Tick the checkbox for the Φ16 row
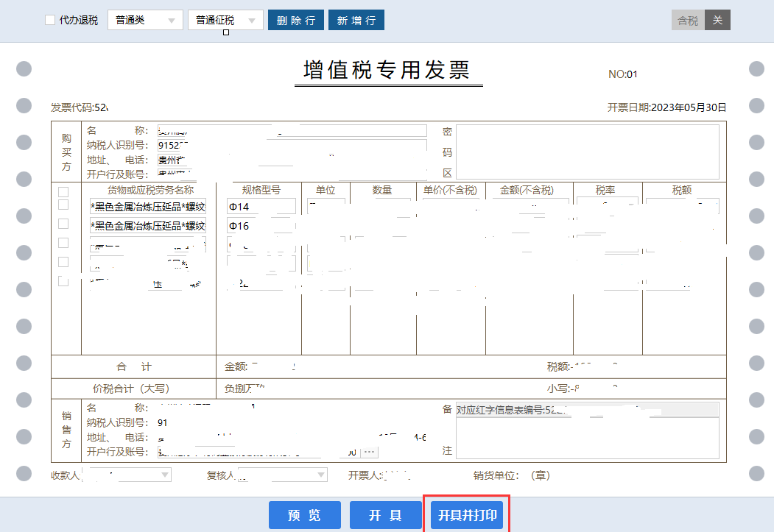Viewport: 774px width, 532px height. tap(63, 224)
